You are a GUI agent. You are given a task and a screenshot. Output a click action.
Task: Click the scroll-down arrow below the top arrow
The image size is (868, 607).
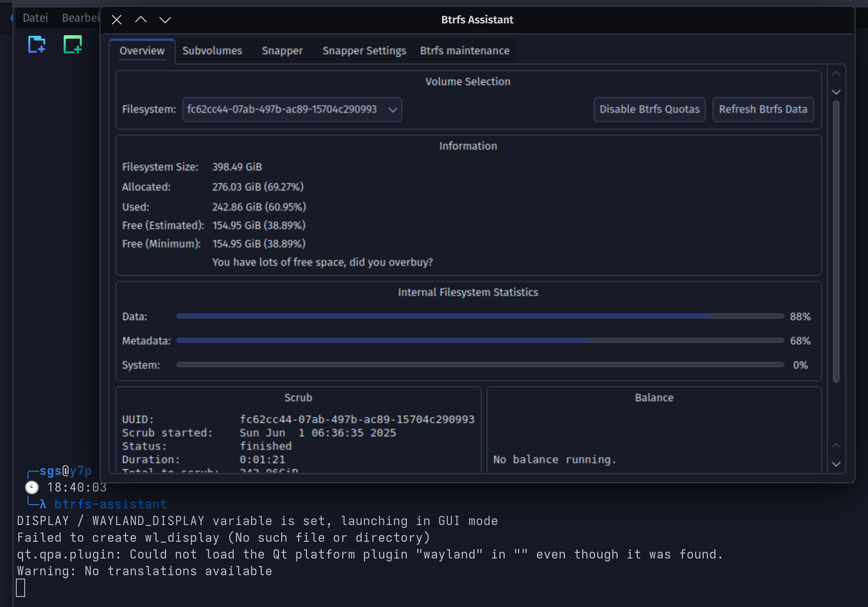pyautogui.click(x=836, y=92)
